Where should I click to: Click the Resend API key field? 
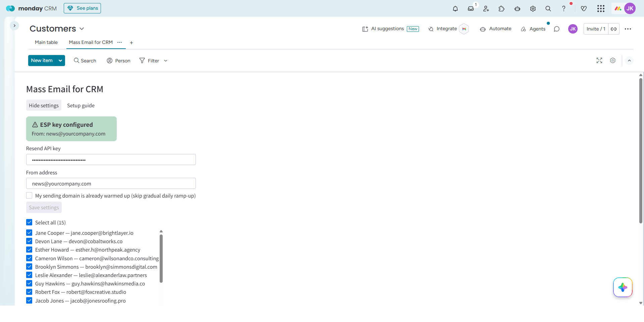[x=111, y=160]
